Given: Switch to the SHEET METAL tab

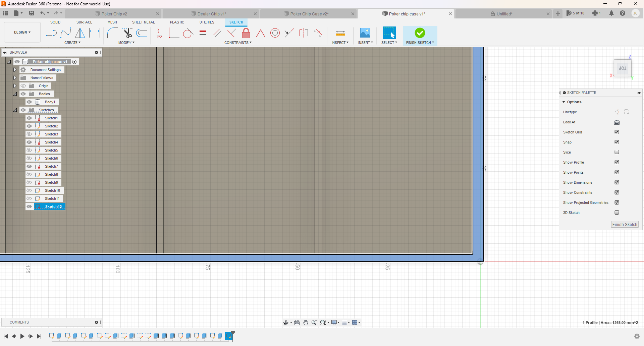Looking at the screenshot, I should coord(144,22).
